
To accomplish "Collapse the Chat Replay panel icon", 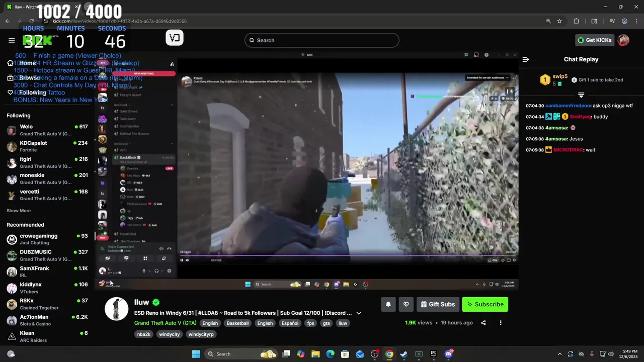I will [x=526, y=59].
